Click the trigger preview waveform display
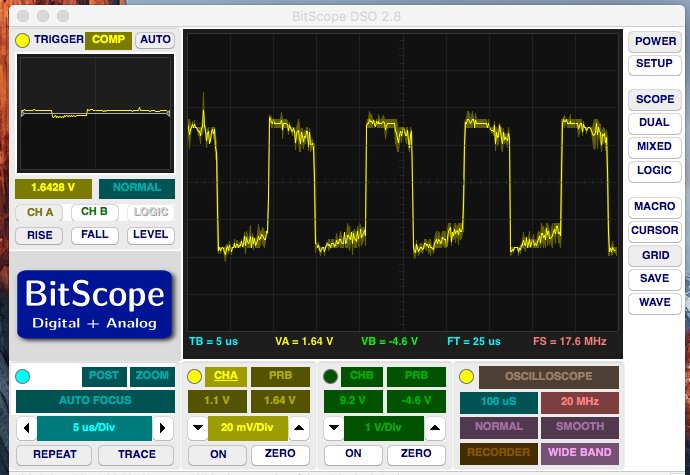The height and width of the screenshot is (475, 690). click(x=95, y=114)
